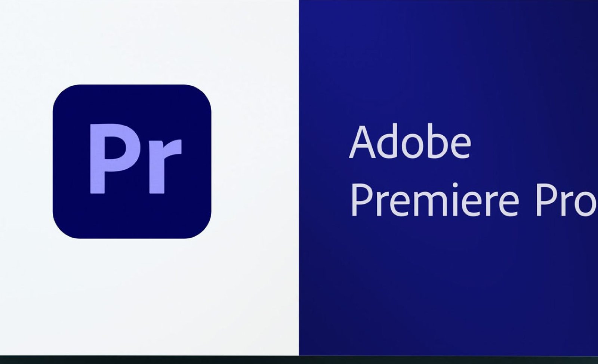Select the word Adobe

pos(410,142)
